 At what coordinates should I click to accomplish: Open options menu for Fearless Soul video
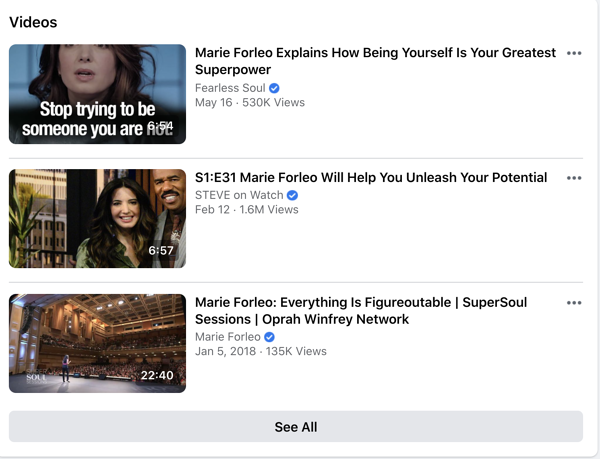574,53
